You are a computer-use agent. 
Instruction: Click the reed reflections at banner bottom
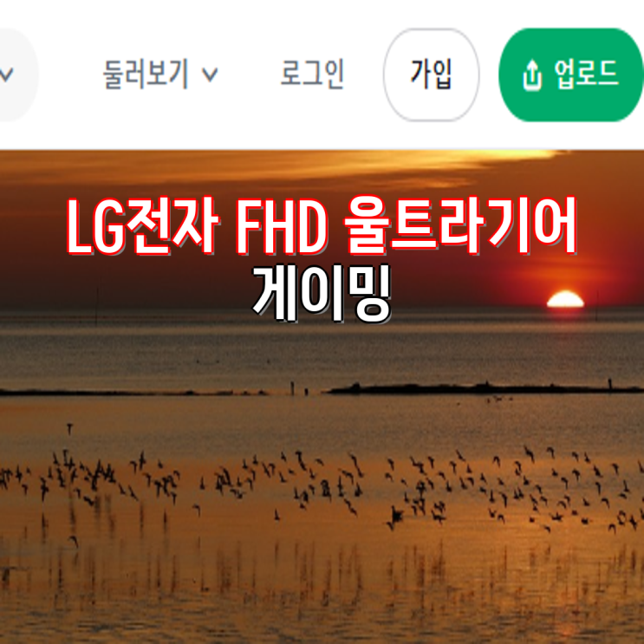click(x=322, y=583)
